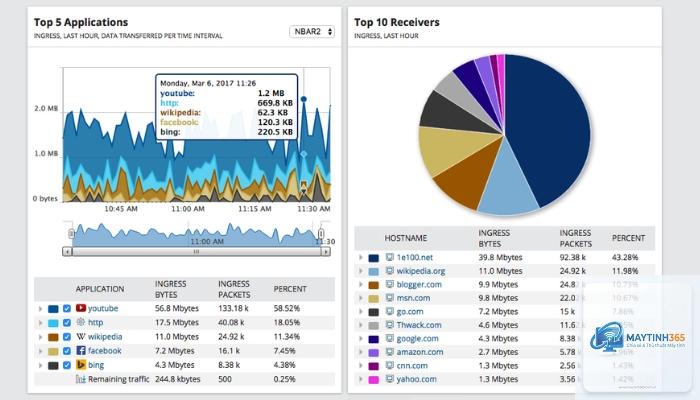Click the host icon beside amazon.com
This screenshot has height=400, width=700.
[x=390, y=352]
